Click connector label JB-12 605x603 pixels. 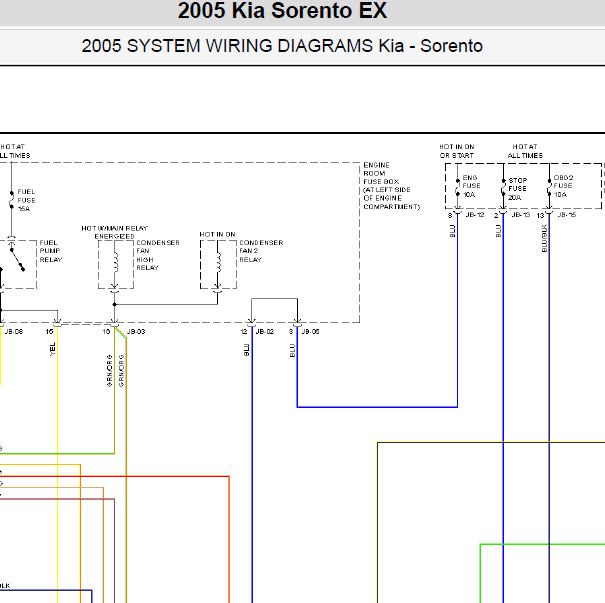pos(475,215)
